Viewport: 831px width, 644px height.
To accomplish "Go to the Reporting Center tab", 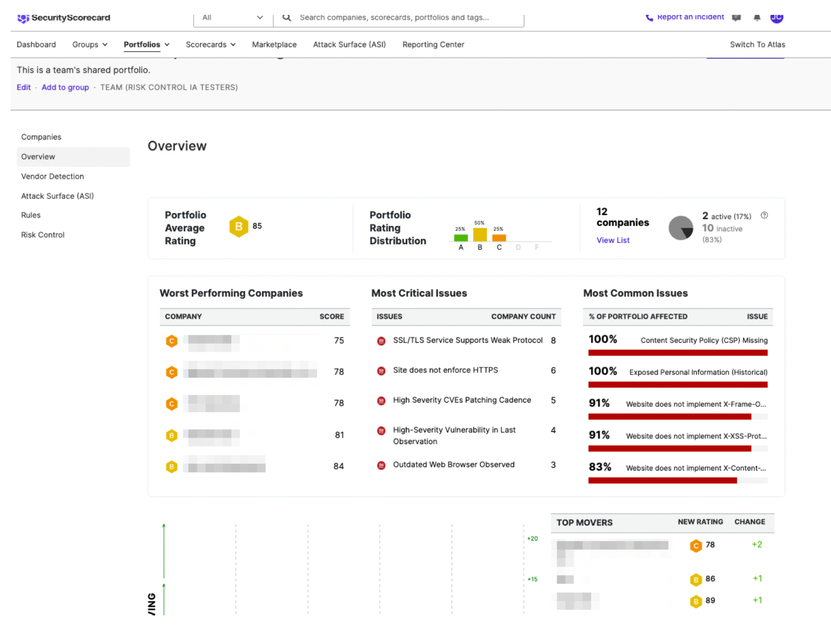I will [433, 45].
